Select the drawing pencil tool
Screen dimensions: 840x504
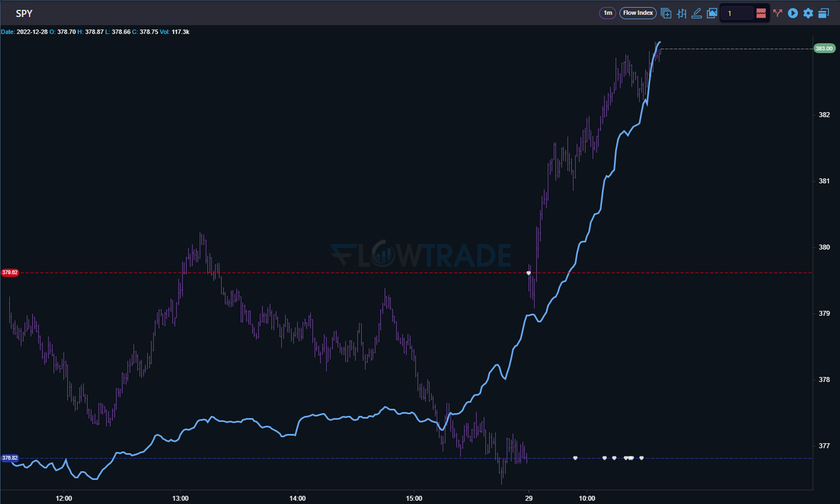[x=696, y=13]
